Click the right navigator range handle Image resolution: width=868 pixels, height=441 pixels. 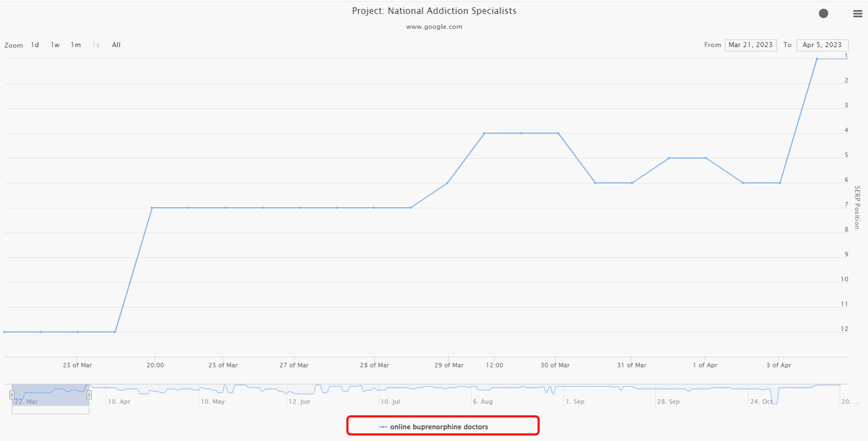click(89, 395)
